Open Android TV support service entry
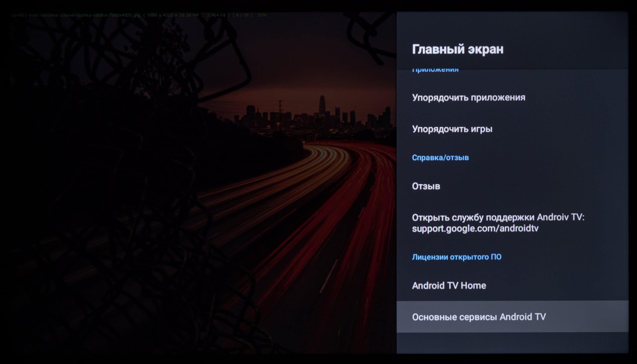Image resolution: width=637 pixels, height=364 pixels. pos(498,217)
